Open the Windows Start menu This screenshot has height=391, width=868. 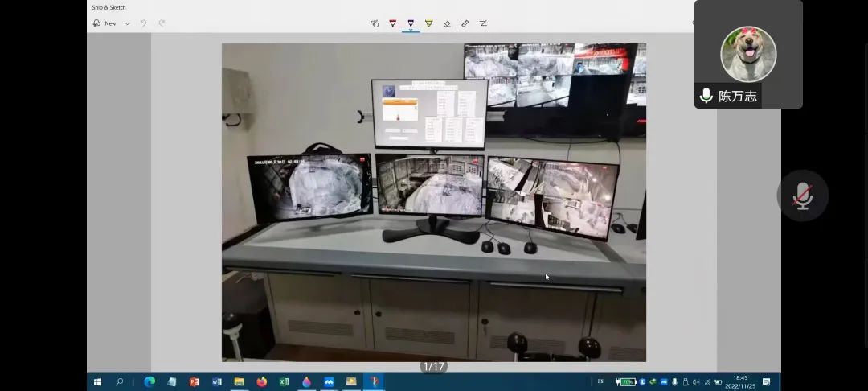(x=97, y=381)
